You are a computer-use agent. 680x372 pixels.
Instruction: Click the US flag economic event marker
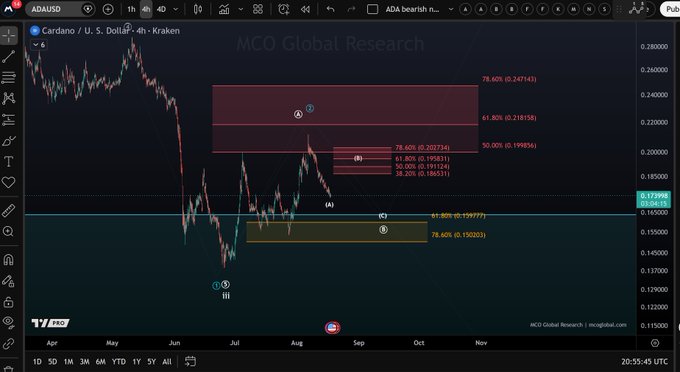tap(333, 328)
